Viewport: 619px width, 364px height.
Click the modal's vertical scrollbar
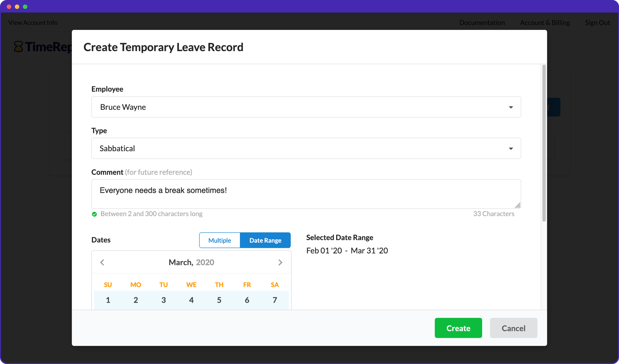click(544, 143)
